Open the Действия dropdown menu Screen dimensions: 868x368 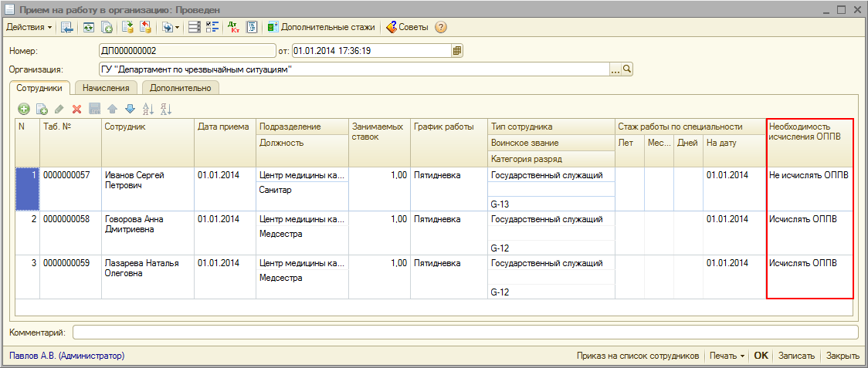(x=29, y=27)
